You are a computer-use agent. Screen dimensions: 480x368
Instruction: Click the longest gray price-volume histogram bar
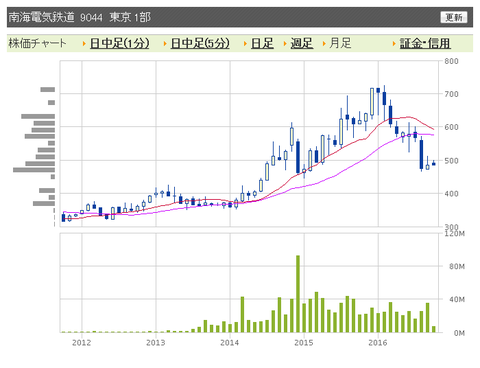tap(34, 170)
